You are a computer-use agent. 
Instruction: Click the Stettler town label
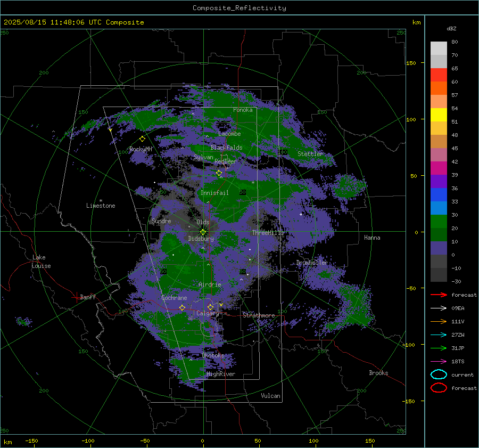pyautogui.click(x=310, y=154)
